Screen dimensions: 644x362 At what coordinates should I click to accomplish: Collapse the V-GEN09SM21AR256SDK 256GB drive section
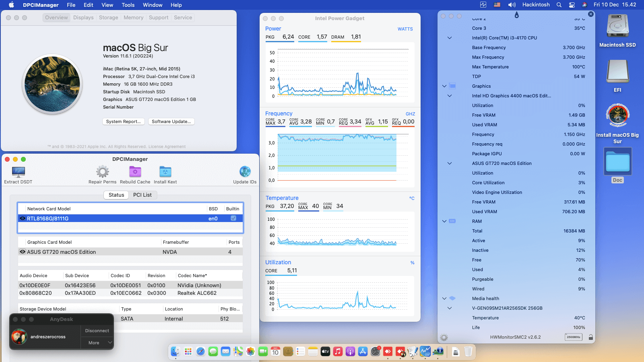[x=450, y=308]
